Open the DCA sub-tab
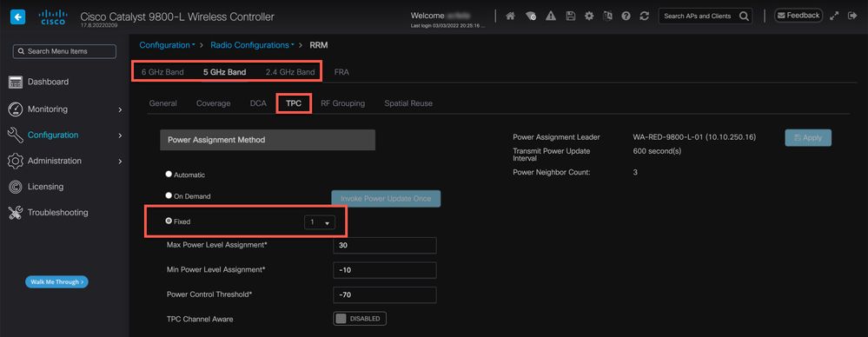This screenshot has width=868, height=337. [x=258, y=103]
